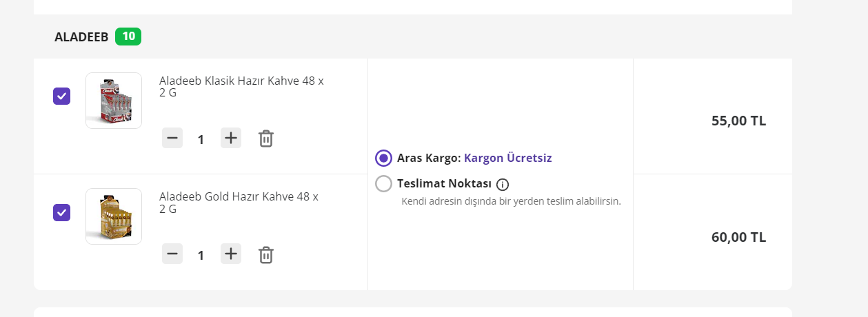Select the Aras Kargo shipping option
868x317 pixels.
[x=384, y=158]
